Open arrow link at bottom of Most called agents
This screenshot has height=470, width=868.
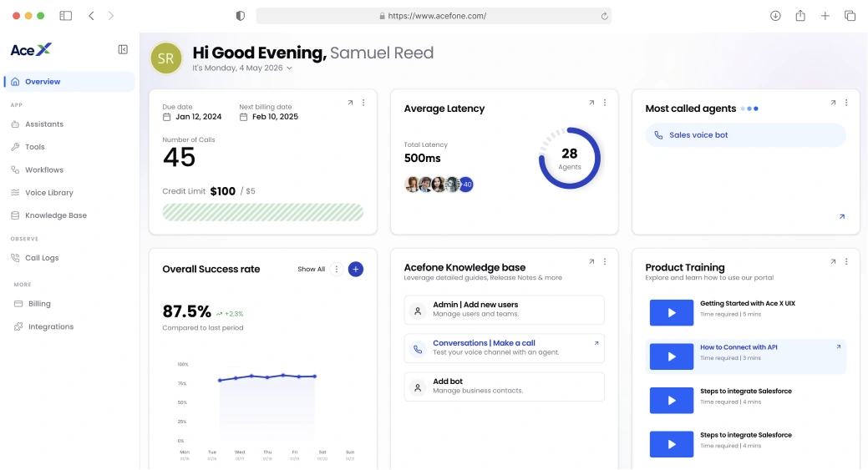842,217
